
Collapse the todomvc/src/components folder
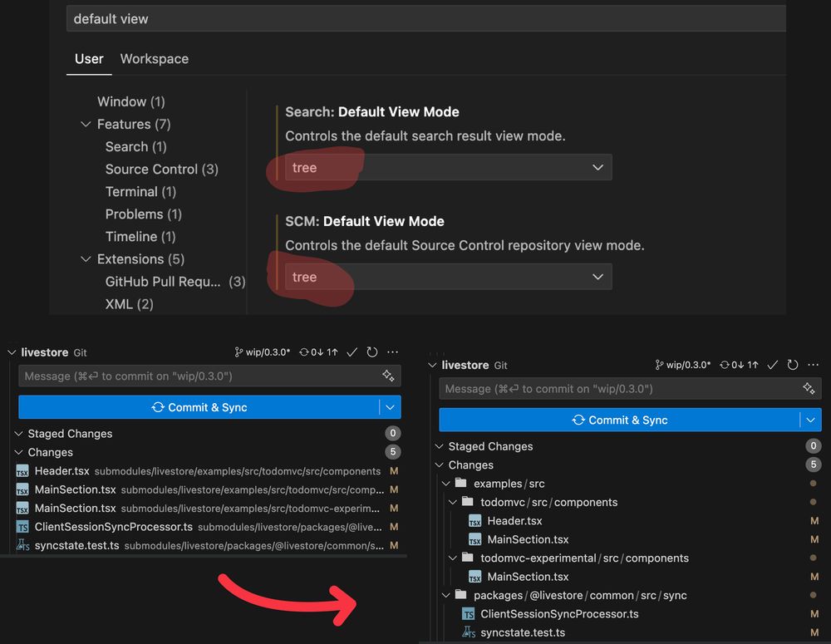click(453, 502)
